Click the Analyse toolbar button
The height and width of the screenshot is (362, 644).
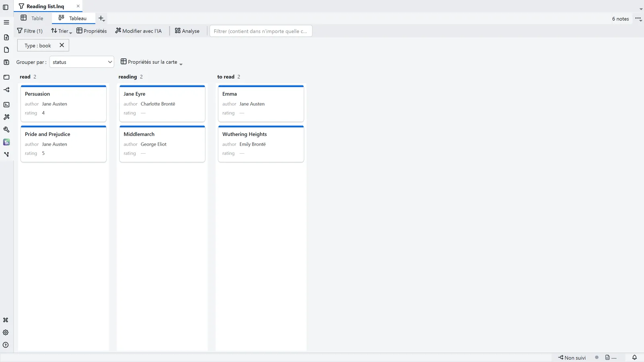coord(187,31)
